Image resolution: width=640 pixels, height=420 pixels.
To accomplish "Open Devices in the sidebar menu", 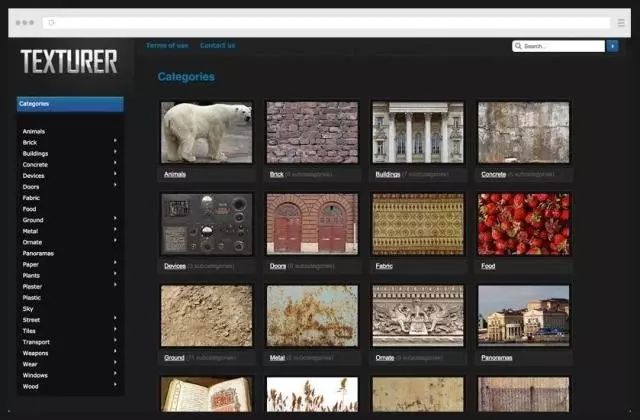I will [x=33, y=176].
